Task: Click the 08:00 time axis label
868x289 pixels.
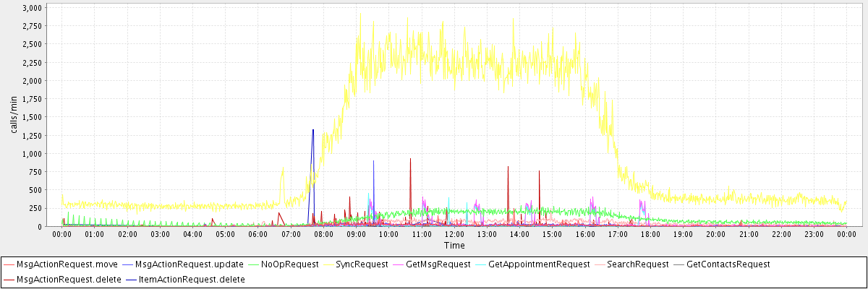Action: [x=323, y=234]
